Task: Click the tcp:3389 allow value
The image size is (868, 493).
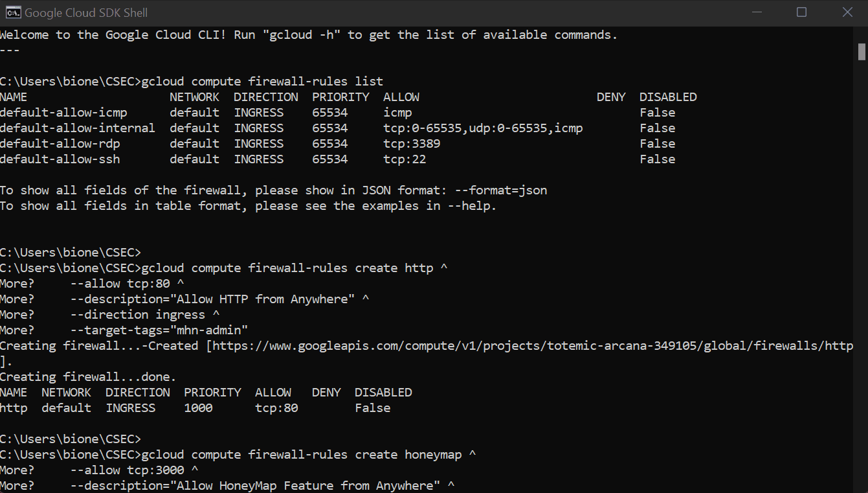Action: coord(412,144)
